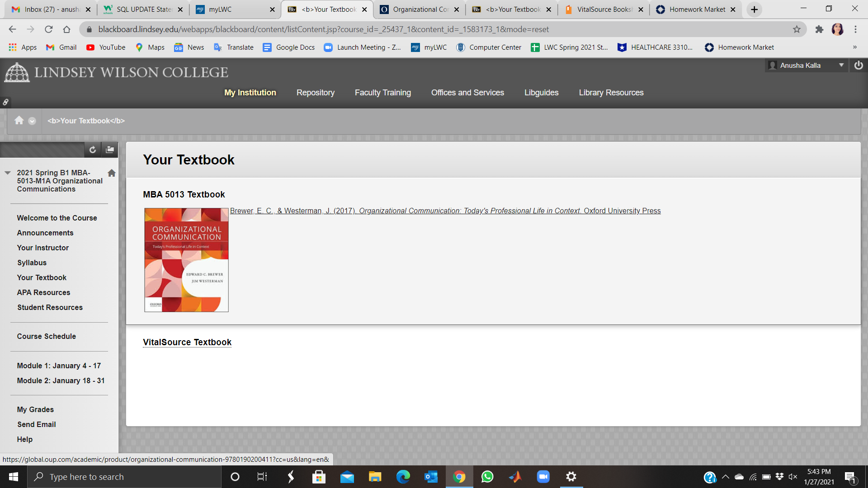This screenshot has height=488, width=868.
Task: Switch to VitalSource Bookshelf browser tab
Action: [x=603, y=9]
